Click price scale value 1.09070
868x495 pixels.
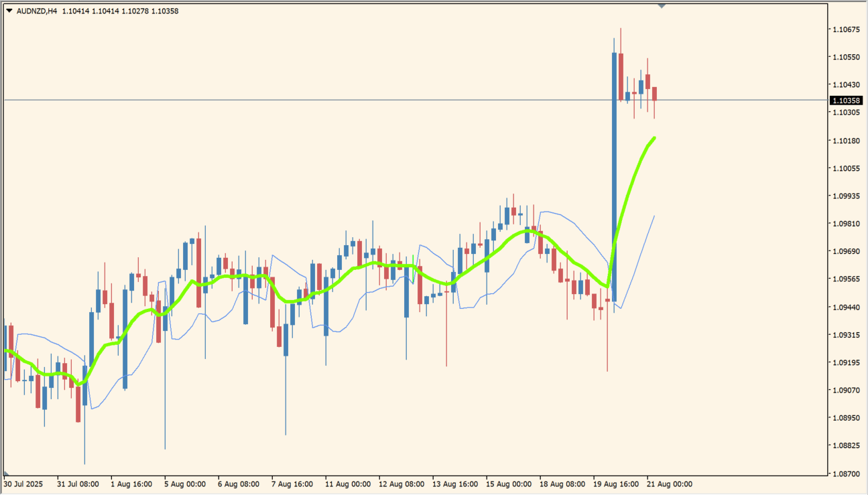846,390
